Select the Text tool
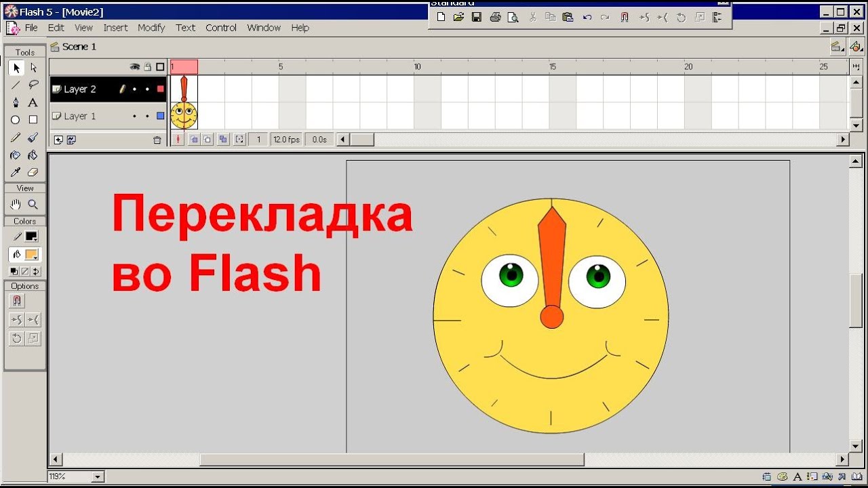 coord(33,103)
